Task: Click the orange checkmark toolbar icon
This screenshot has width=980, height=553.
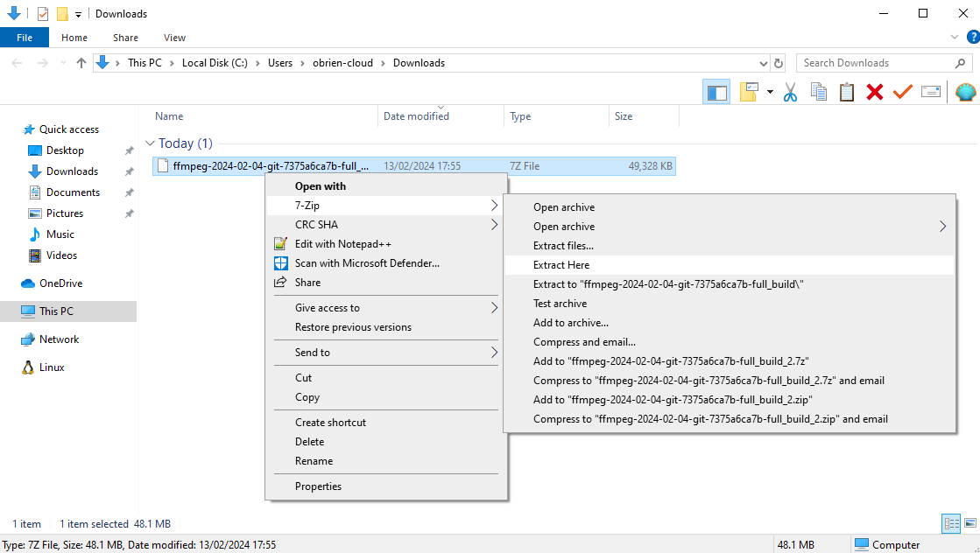Action: coord(902,92)
